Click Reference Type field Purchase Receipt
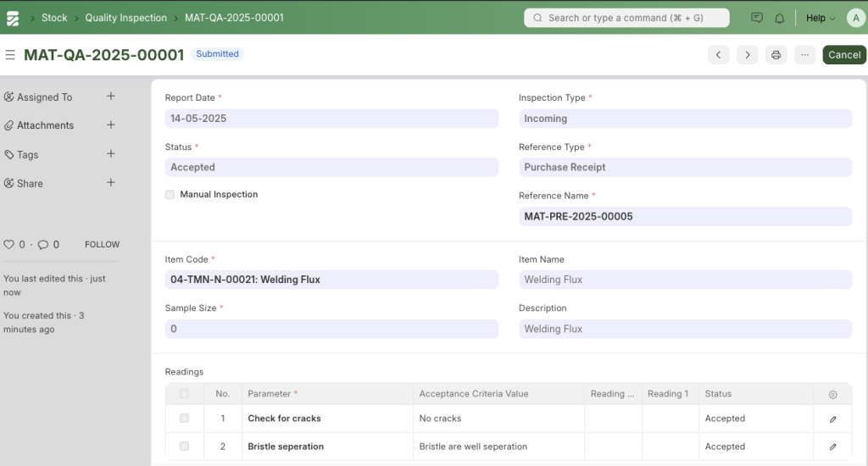The height and width of the screenshot is (466, 868). point(685,167)
